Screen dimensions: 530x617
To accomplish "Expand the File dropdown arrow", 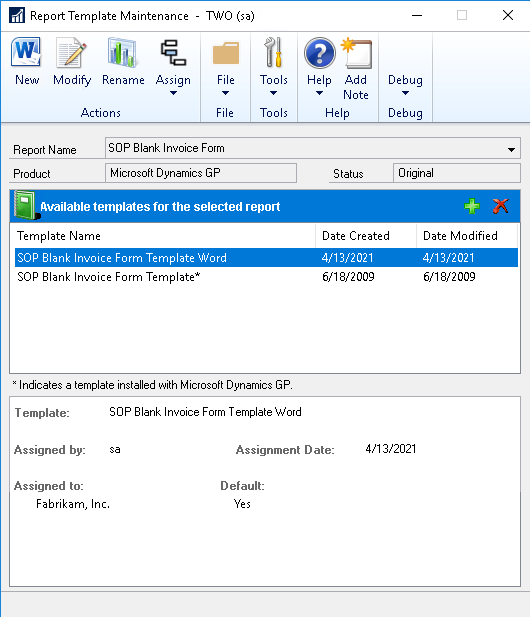I will click(225, 93).
